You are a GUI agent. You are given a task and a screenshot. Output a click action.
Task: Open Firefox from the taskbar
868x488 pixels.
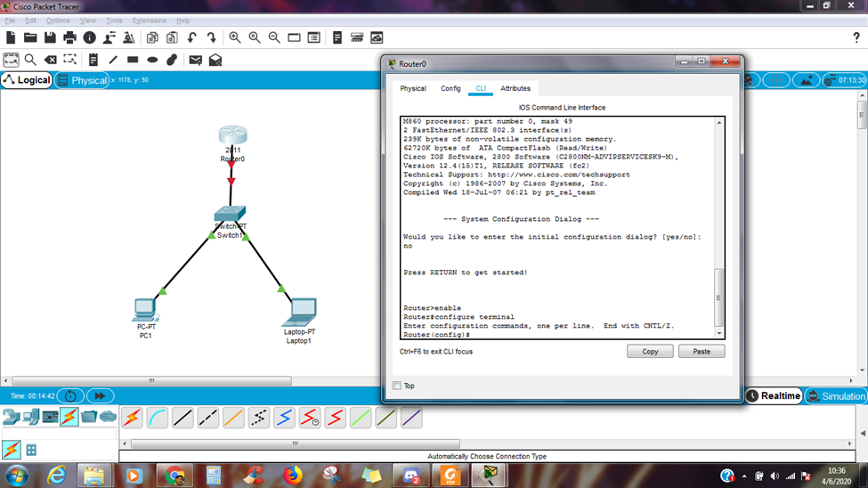click(x=292, y=476)
